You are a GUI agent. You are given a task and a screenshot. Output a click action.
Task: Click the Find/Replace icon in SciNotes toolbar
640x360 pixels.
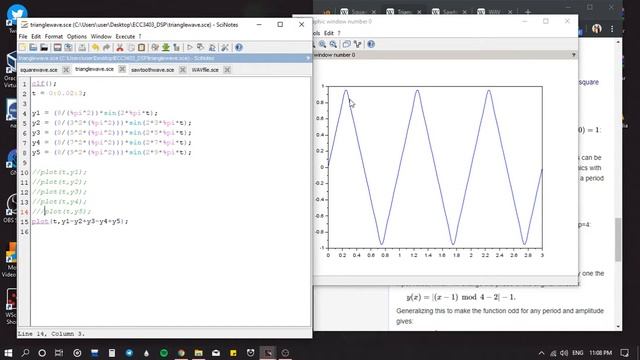[155, 47]
